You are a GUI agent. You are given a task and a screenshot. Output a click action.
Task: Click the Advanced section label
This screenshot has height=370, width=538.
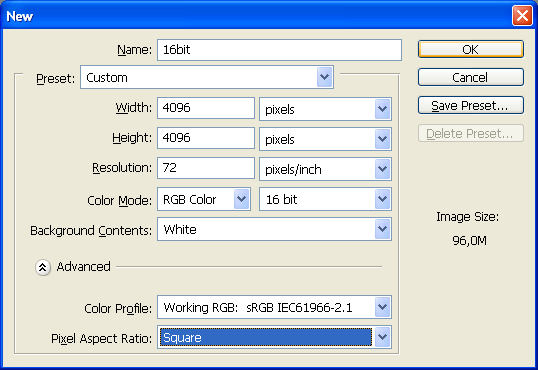point(84,267)
